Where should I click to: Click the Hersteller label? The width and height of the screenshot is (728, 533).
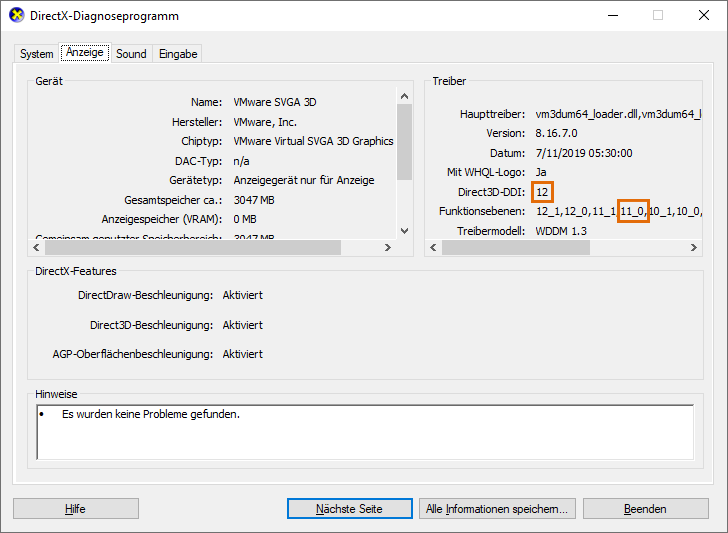click(x=197, y=122)
